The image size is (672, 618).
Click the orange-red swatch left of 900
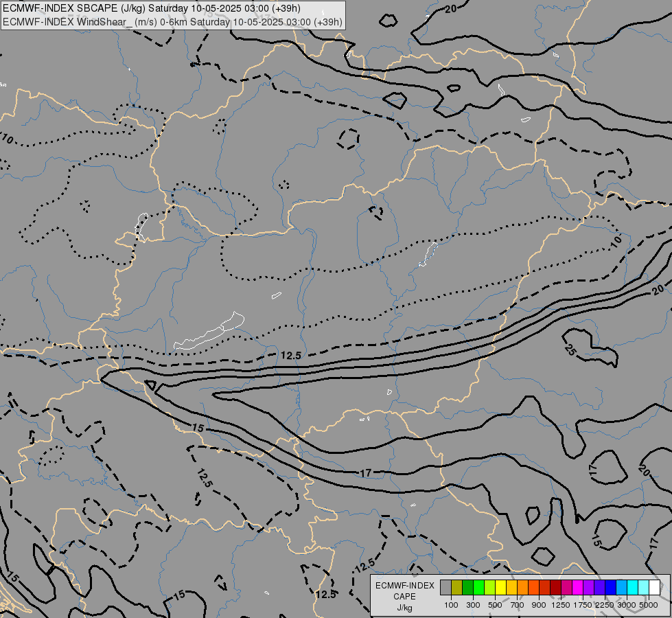[533, 587]
